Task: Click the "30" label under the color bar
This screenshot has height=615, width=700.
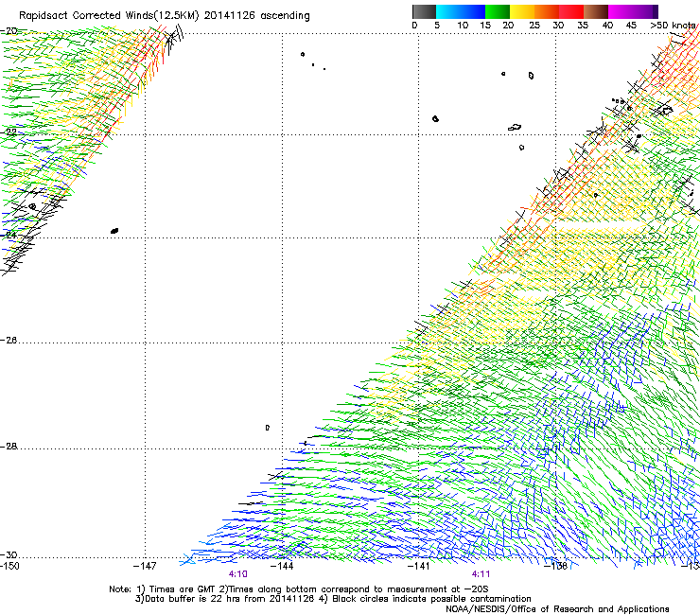Action: [558, 25]
